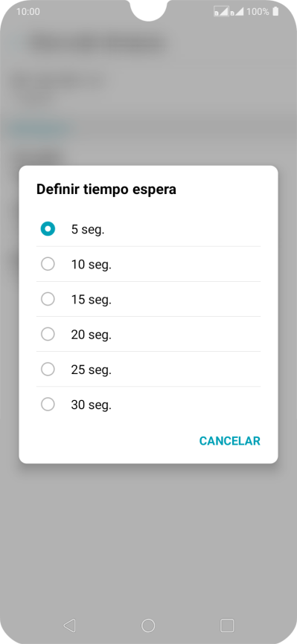Viewport: 297px width, 644px height.
Task: Choose the '15 seg.' text label
Action: (x=92, y=300)
